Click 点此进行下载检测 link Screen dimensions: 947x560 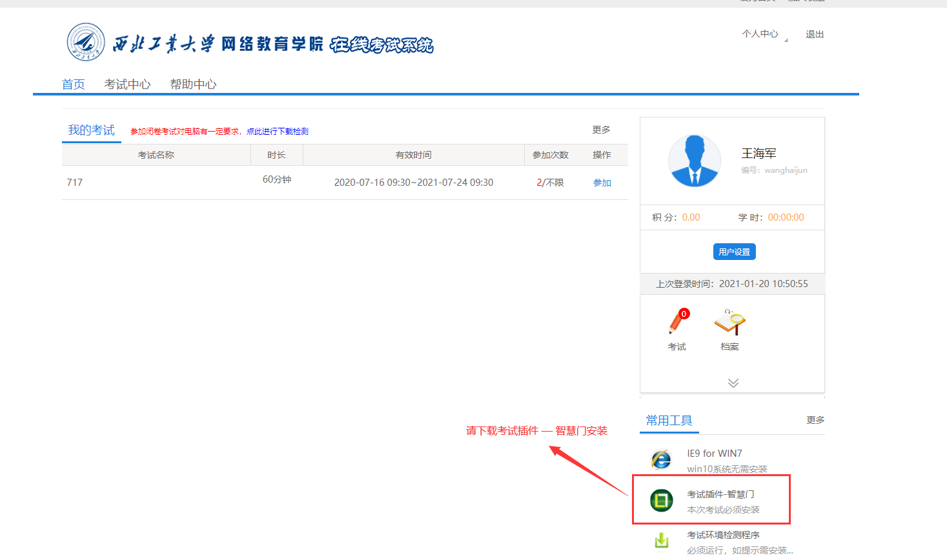278,132
